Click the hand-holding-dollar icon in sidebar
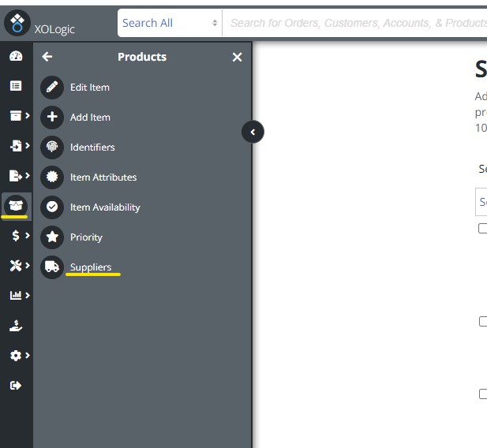The height and width of the screenshot is (448, 487). coord(16,326)
